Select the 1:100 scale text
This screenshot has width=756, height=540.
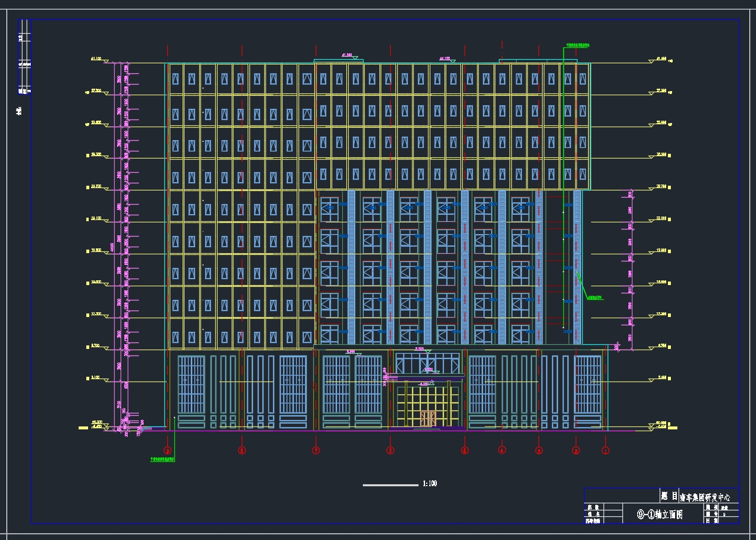coord(430,484)
